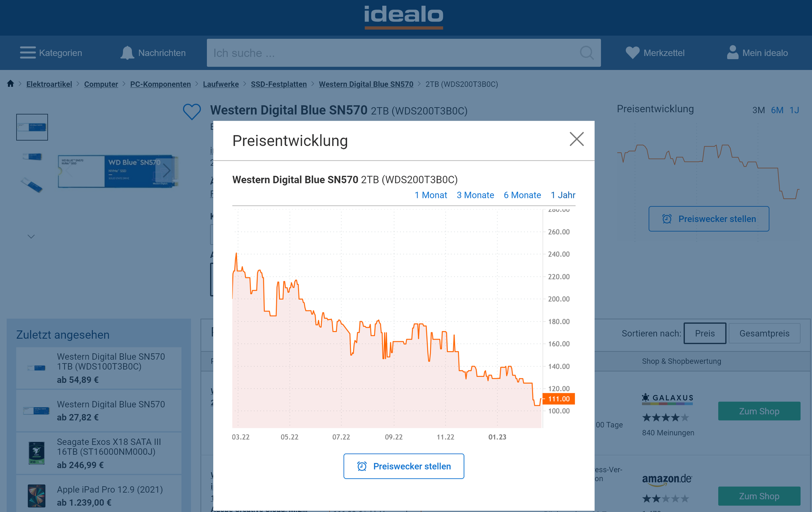This screenshot has width=812, height=512.
Task: Show 6 Monate price history
Action: [x=522, y=195]
